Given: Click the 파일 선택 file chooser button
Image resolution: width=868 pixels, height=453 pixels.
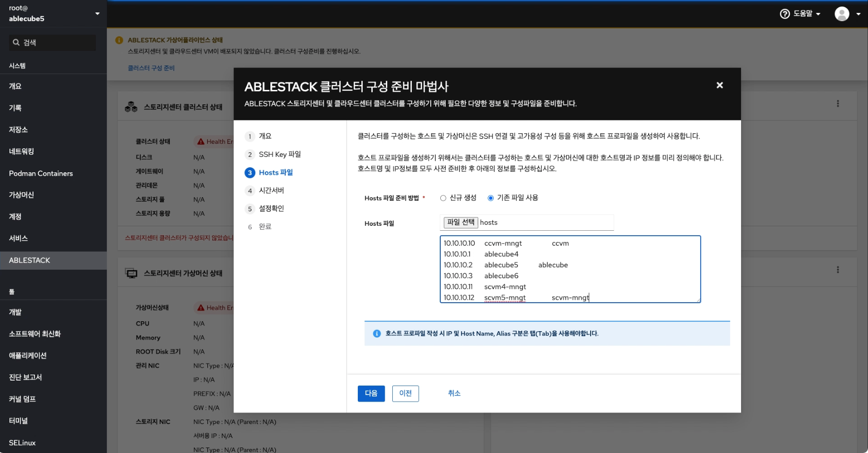Looking at the screenshot, I should [461, 222].
